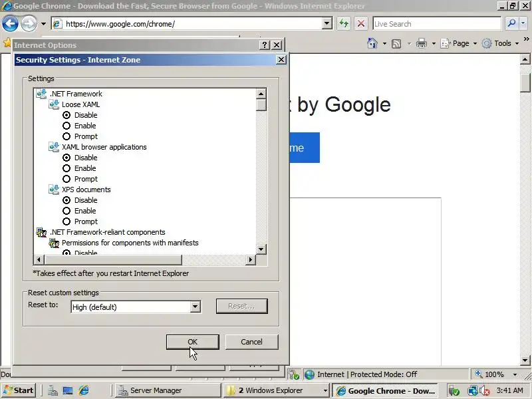Click the IE page scroll down arrow
Image resolution: width=532 pixels, height=399 pixels.
tap(525, 360)
